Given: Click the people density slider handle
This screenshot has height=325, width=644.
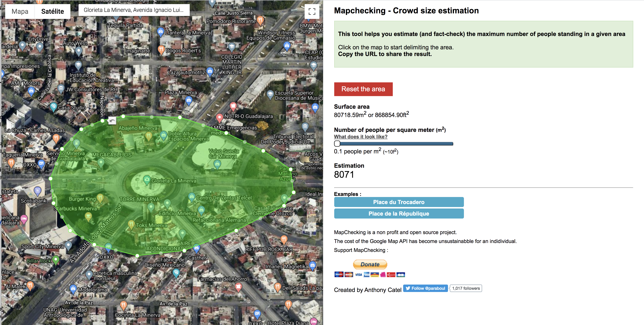Looking at the screenshot, I should tap(337, 143).
